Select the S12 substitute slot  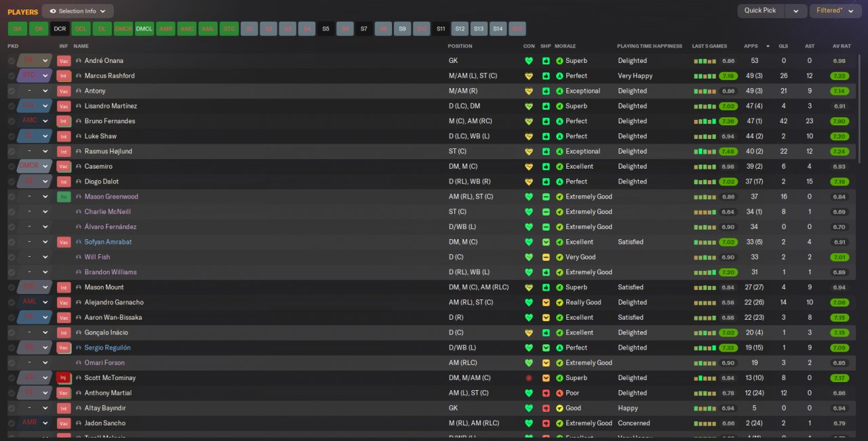[x=460, y=29]
